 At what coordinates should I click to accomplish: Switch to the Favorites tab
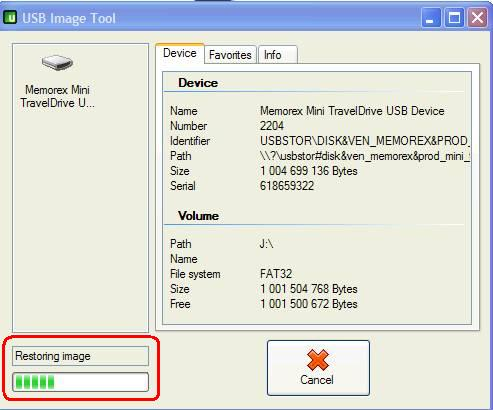coord(230,55)
